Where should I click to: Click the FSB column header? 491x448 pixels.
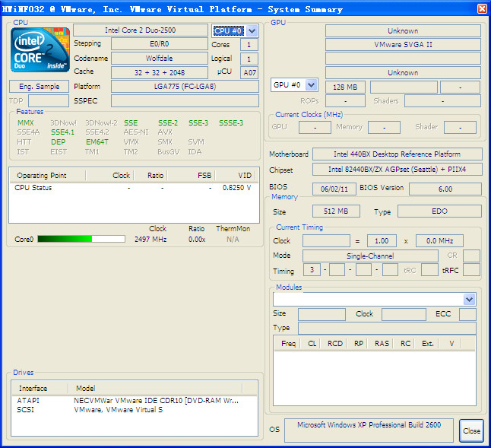(192, 176)
